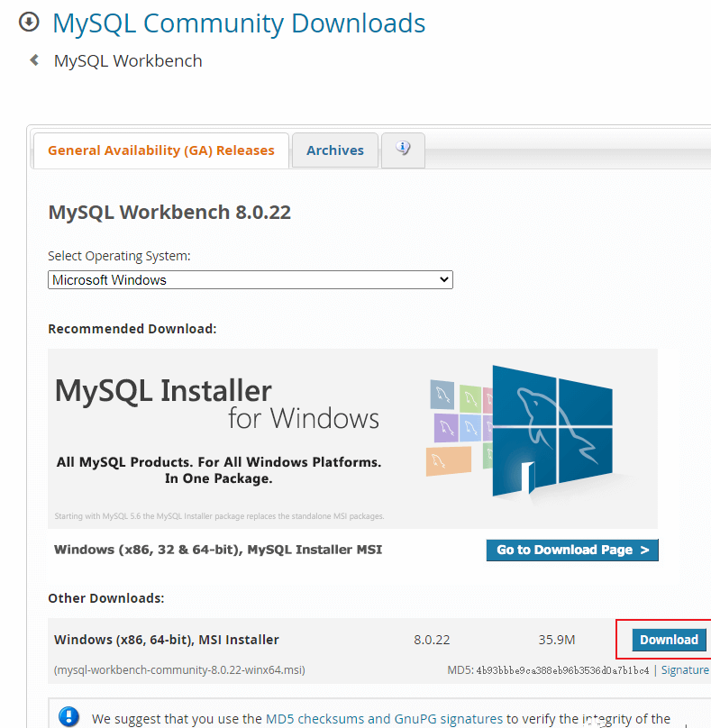Click filename 'mysql-workbench-community-8.0.22-winx64.msi'
The width and height of the screenshot is (711, 728).
click(179, 670)
